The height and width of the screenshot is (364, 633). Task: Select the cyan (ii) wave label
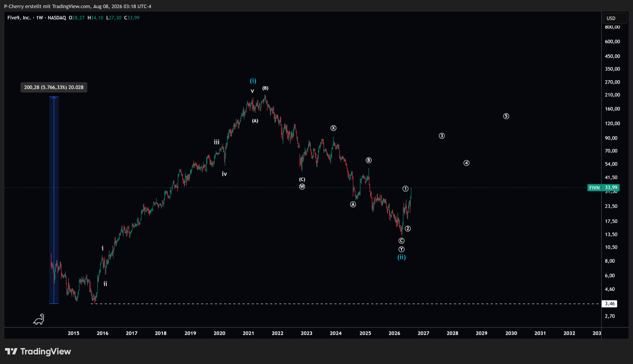402,257
